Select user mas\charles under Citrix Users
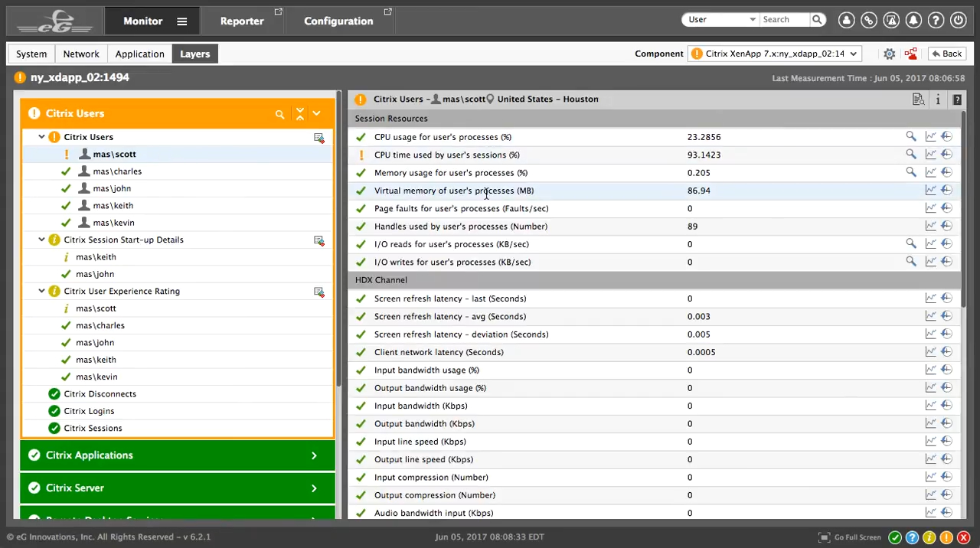This screenshot has height=548, width=980. 117,171
